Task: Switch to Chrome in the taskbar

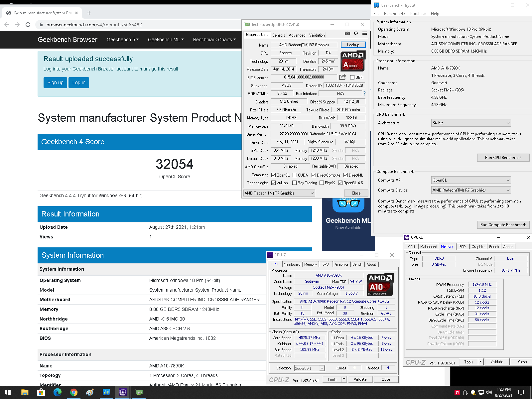Action: pos(73,392)
